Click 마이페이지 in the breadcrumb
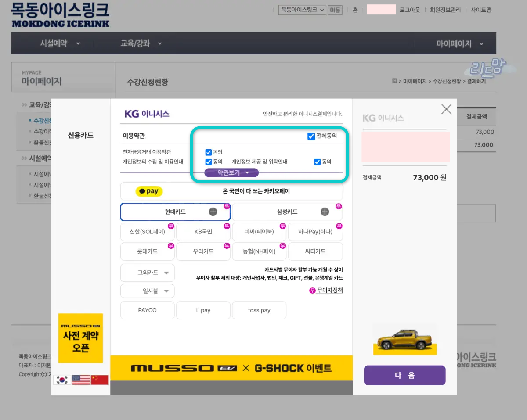The image size is (527, 420). [x=415, y=81]
